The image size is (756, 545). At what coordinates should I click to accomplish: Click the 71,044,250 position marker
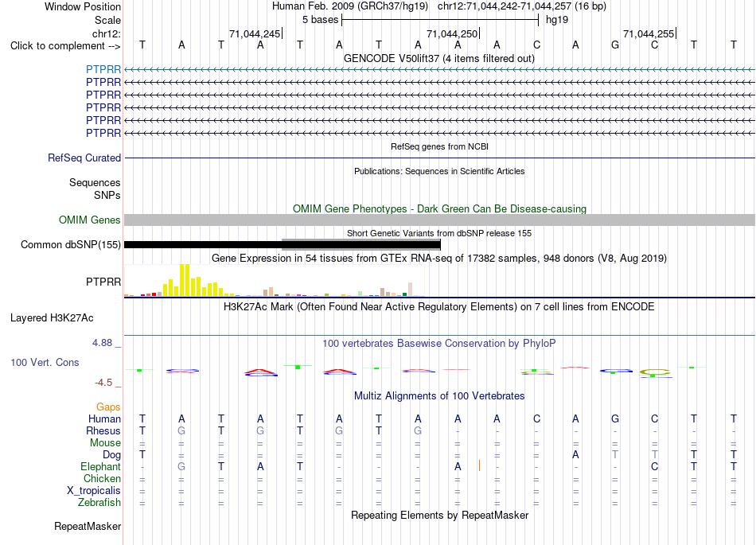pyautogui.click(x=452, y=33)
